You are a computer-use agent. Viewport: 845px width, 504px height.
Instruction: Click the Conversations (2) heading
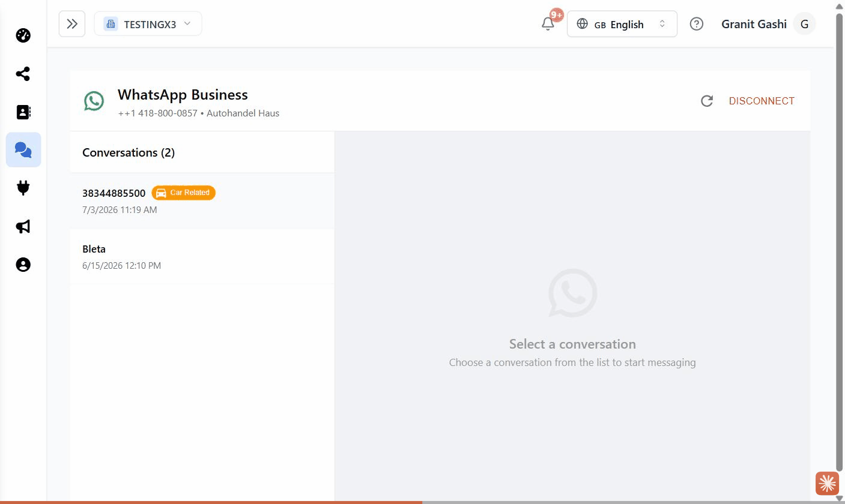[x=129, y=152]
